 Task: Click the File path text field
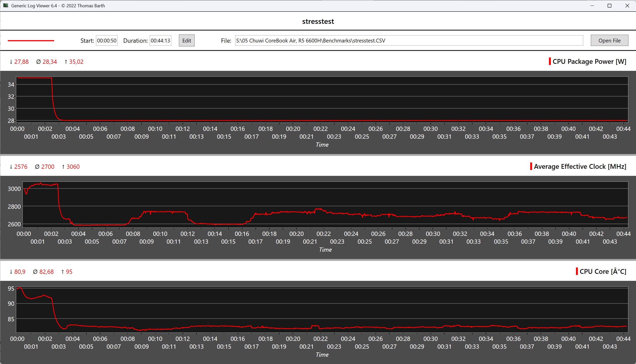tap(409, 40)
